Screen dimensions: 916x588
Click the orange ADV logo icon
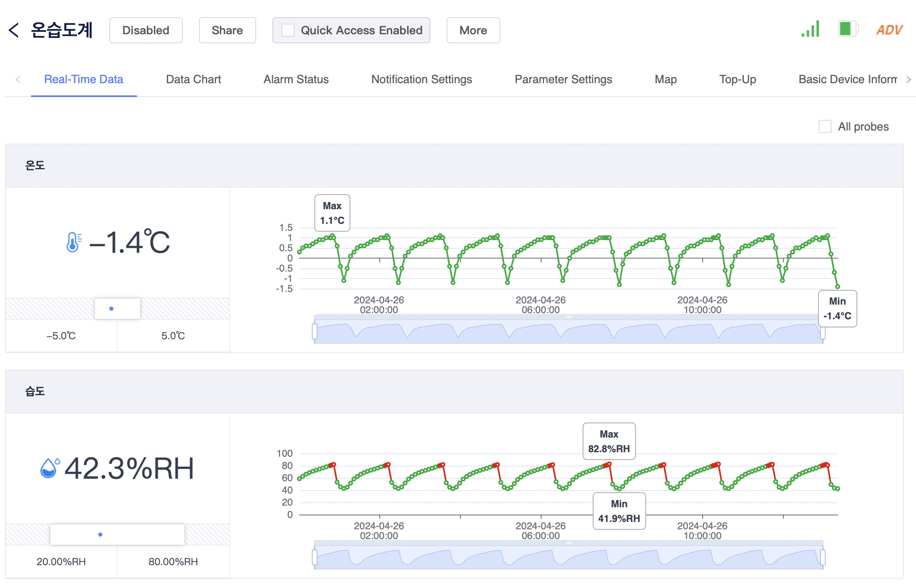(x=889, y=30)
